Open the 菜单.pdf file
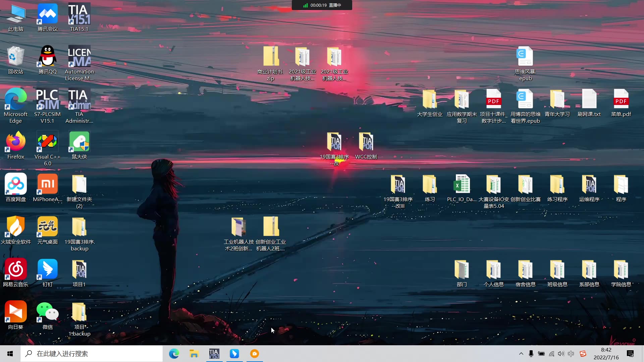The width and height of the screenshot is (644, 362). pyautogui.click(x=621, y=103)
